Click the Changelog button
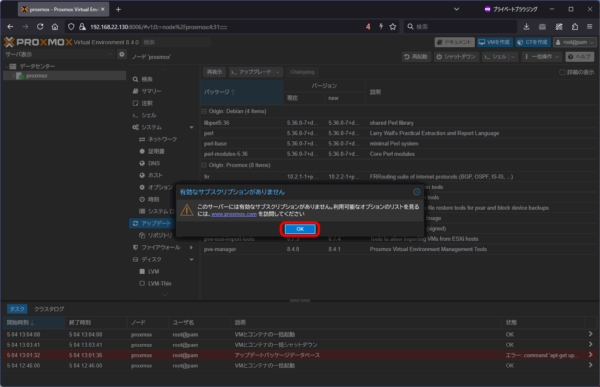Viewport: 600px width, 387px height. click(x=302, y=72)
